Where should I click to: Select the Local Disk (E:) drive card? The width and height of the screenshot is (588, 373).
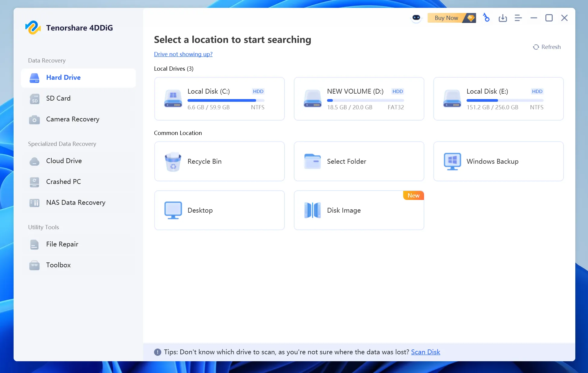499,99
